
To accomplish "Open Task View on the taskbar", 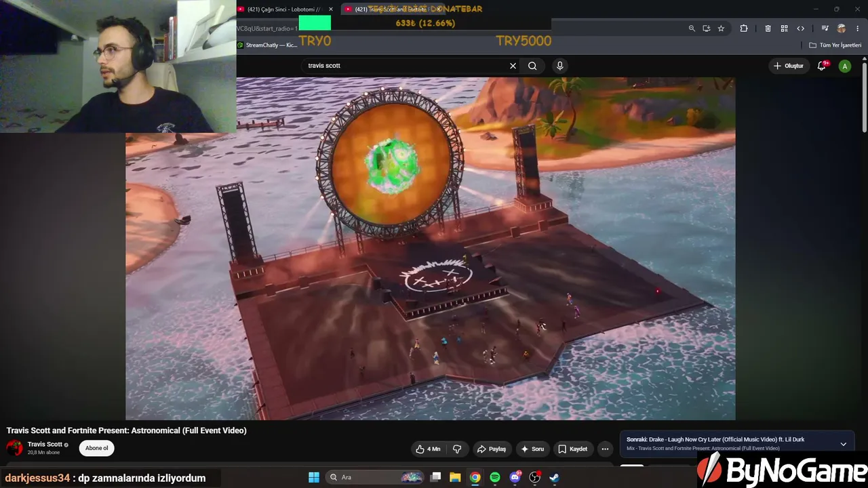I will pyautogui.click(x=436, y=477).
